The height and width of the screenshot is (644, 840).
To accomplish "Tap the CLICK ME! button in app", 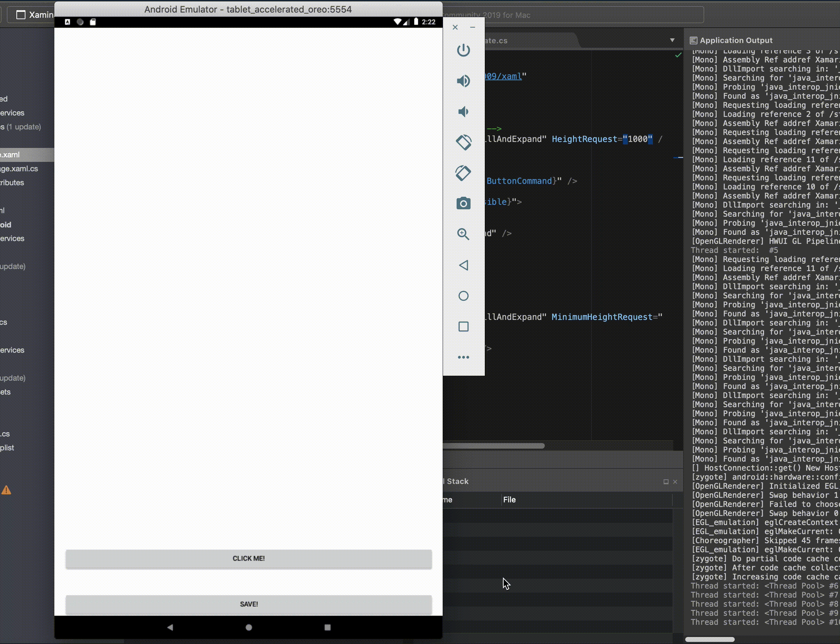I will (x=249, y=559).
